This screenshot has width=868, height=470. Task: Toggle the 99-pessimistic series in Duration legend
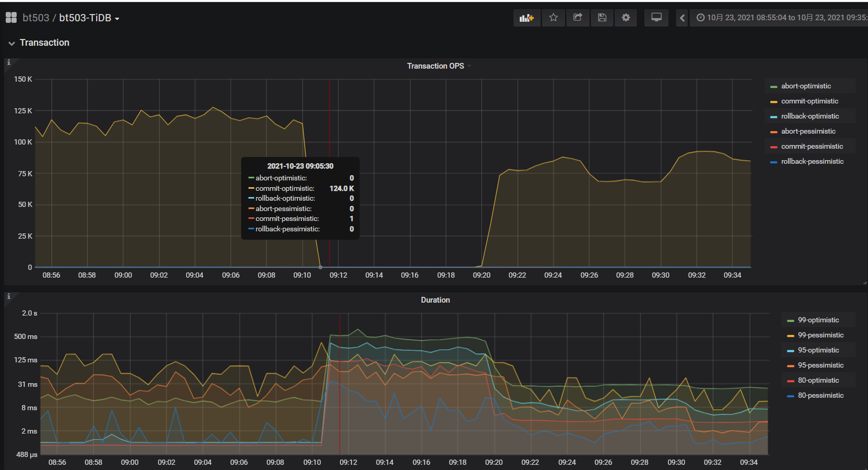point(821,335)
